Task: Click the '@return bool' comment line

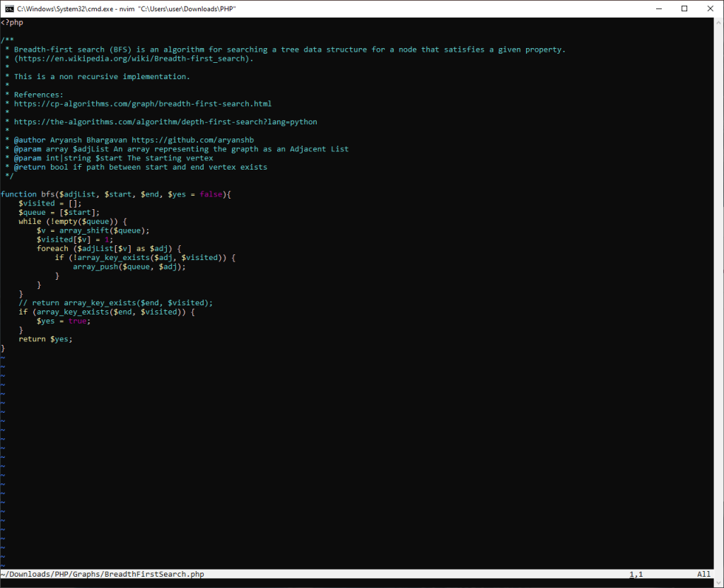Action: tap(136, 167)
